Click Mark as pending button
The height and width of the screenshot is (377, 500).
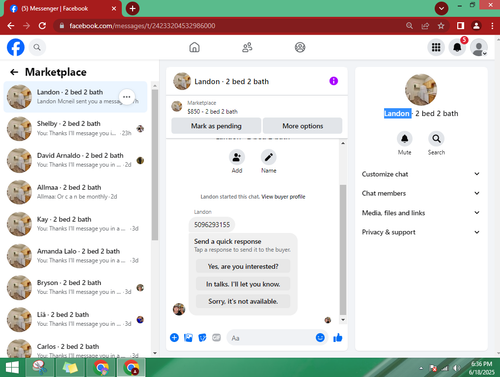216,126
